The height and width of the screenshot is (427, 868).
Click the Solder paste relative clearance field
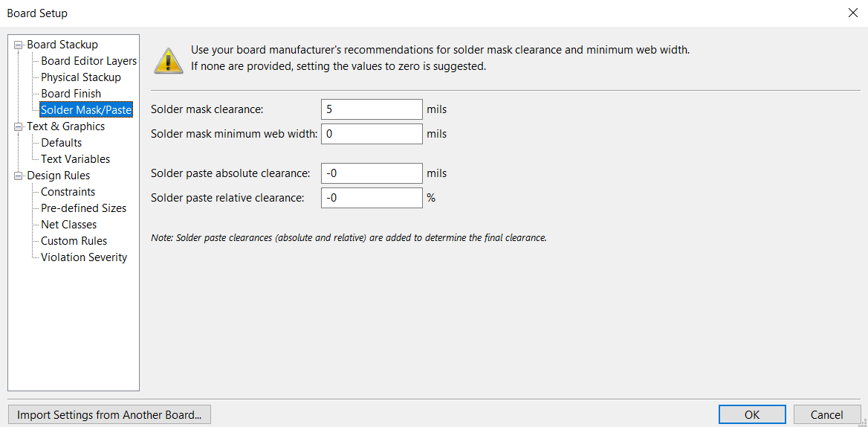pyautogui.click(x=372, y=198)
